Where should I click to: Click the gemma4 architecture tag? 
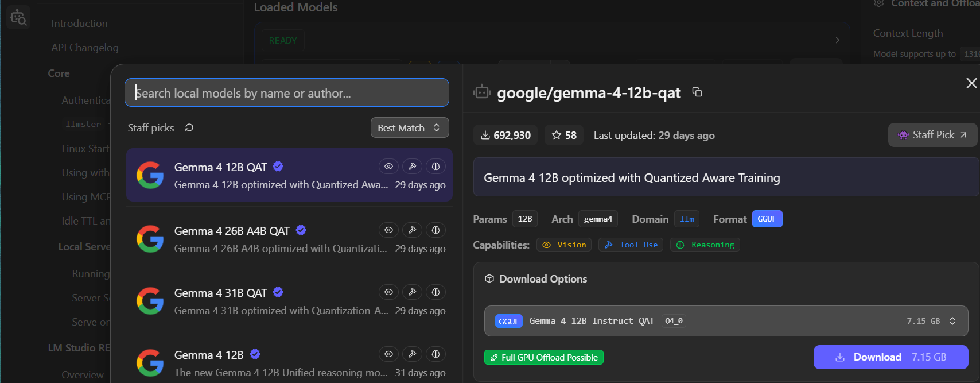(x=598, y=219)
